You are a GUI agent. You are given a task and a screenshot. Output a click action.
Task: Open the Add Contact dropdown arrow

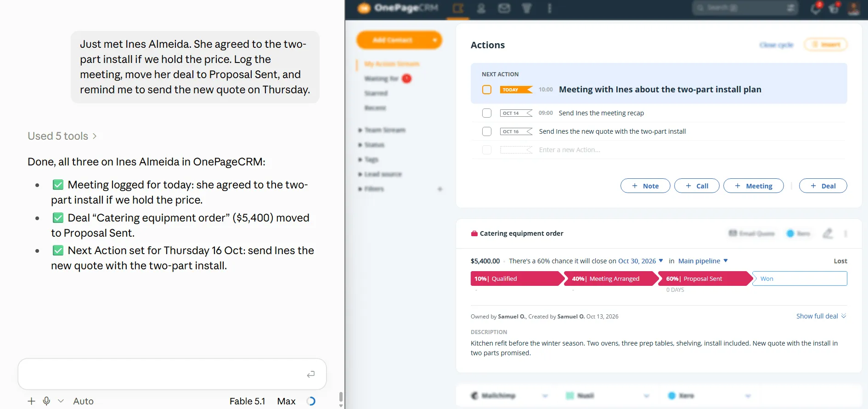click(x=434, y=40)
